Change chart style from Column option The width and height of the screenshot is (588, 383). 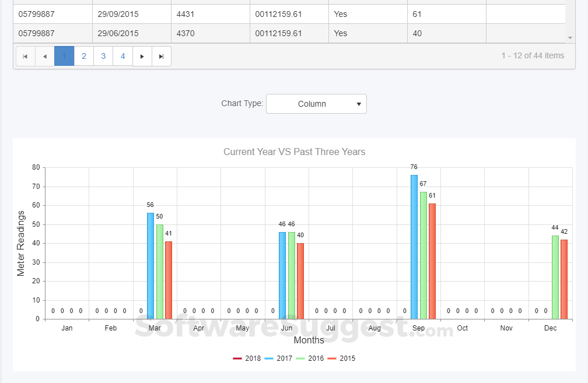[316, 103]
